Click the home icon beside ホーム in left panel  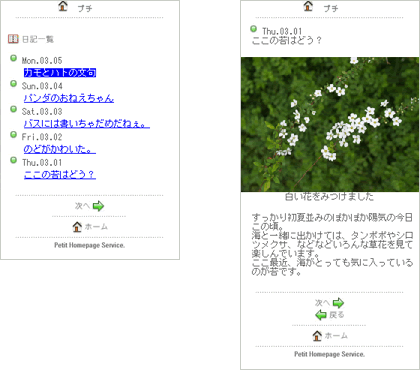(x=77, y=227)
